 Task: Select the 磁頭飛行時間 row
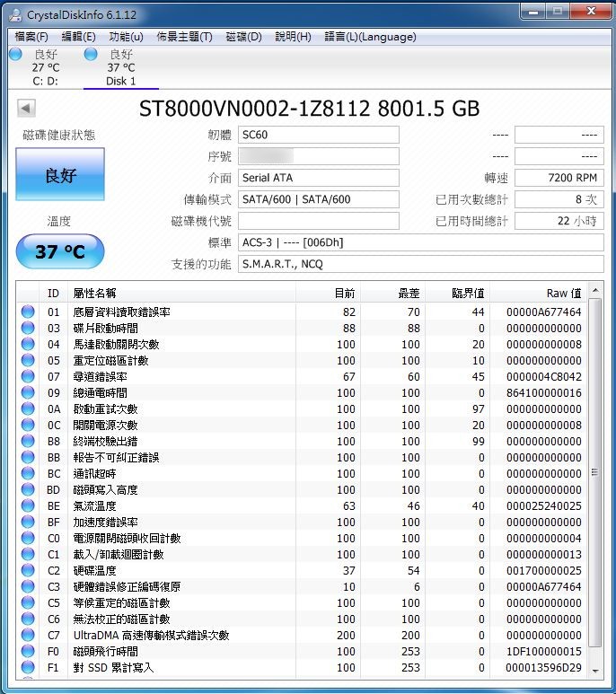(x=303, y=651)
